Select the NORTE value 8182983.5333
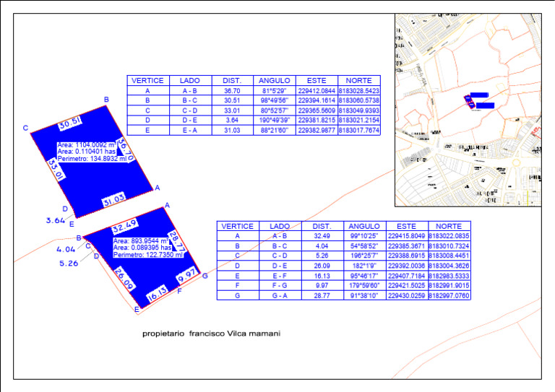Screen dimensions: 555x392 coord(449,276)
